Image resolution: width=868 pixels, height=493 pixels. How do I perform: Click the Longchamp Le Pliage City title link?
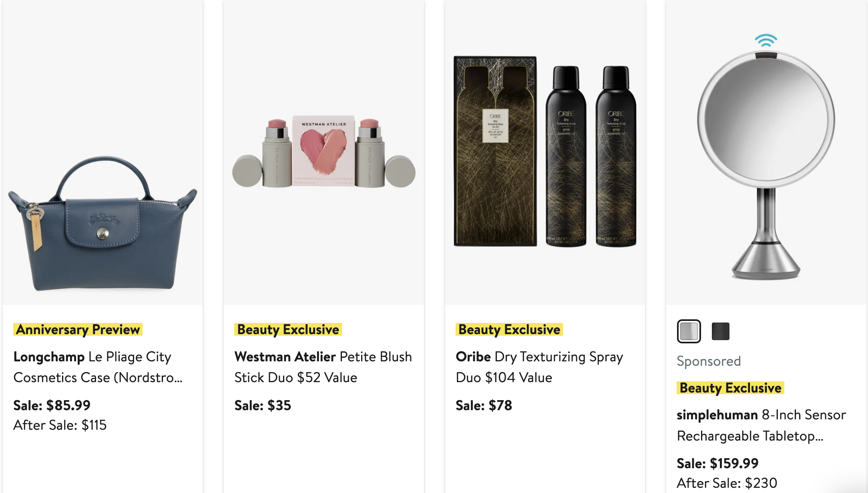(98, 367)
